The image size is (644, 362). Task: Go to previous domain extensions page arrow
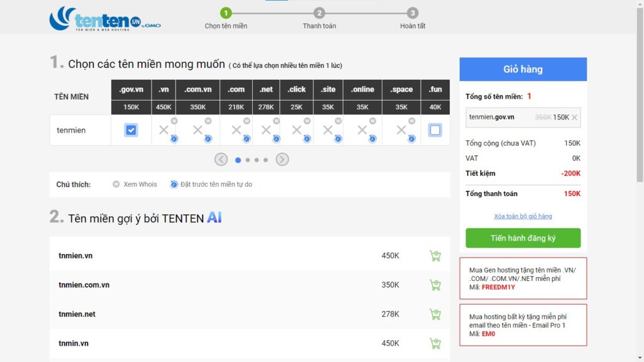(221, 160)
